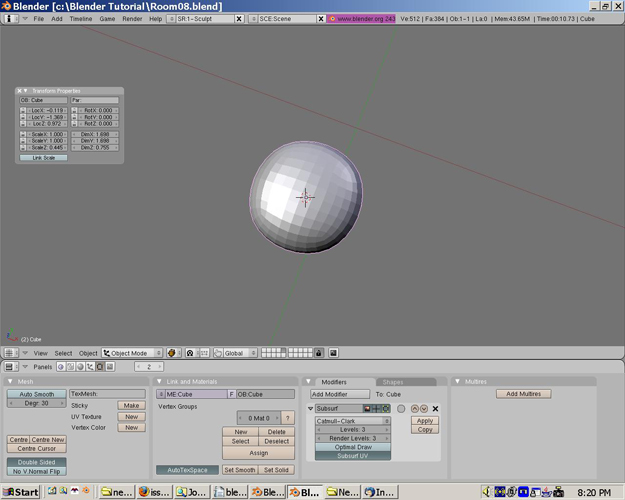Enable Auto Smooth in Mesh panel
625x500 pixels.
(x=37, y=394)
